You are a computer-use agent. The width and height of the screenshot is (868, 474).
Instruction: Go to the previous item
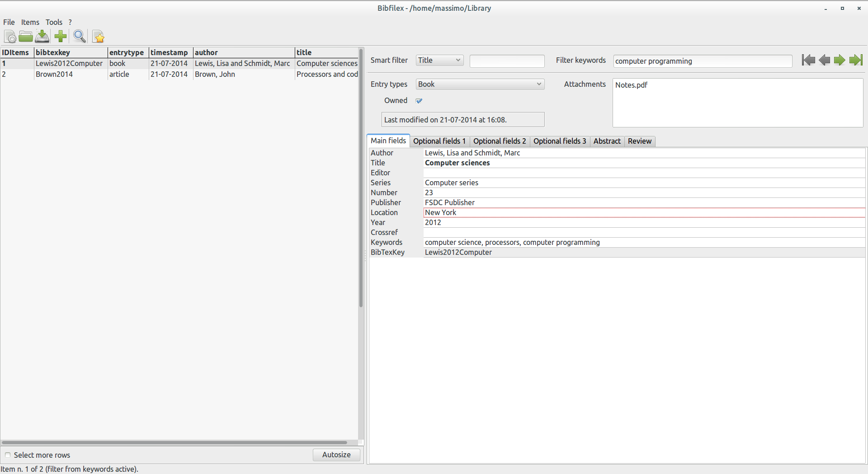(x=824, y=60)
